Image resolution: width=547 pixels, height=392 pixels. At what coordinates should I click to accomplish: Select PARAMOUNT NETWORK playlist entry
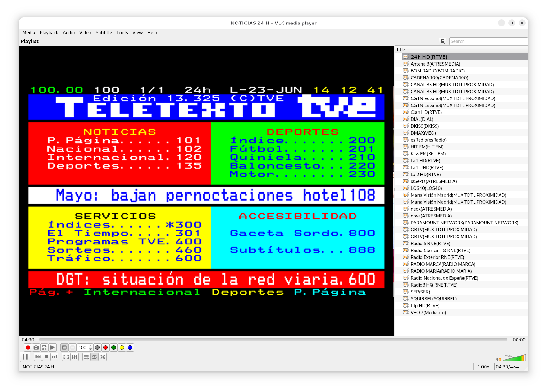[x=465, y=223]
